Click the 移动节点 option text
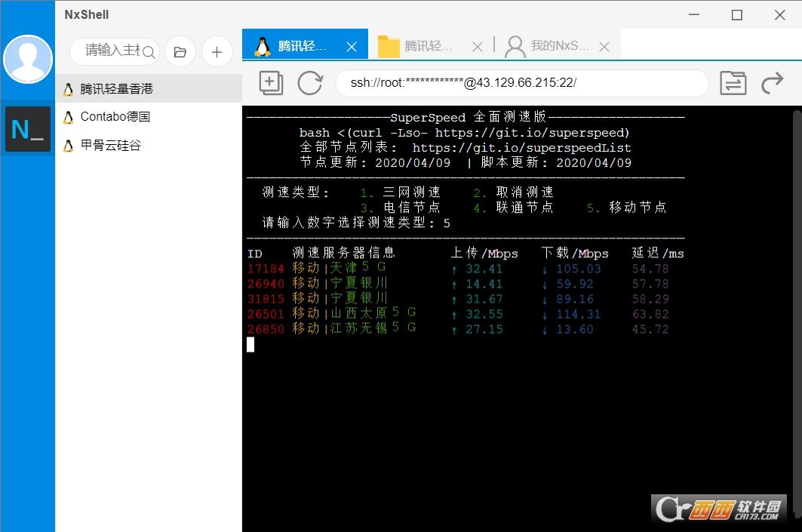The width and height of the screenshot is (802, 532). click(x=638, y=208)
